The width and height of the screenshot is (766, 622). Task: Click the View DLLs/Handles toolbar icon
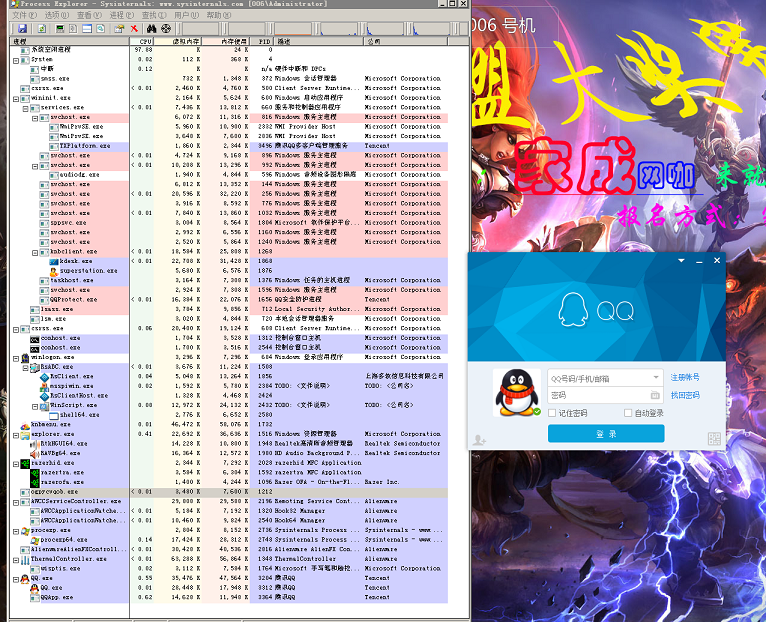[100, 29]
